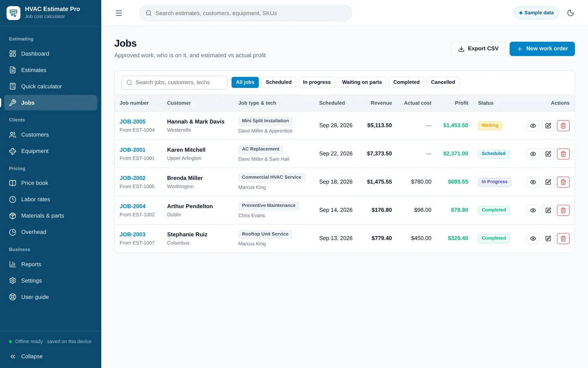The width and height of the screenshot is (588, 368).
Task: Delete job JOB-2001
Action: click(x=563, y=154)
